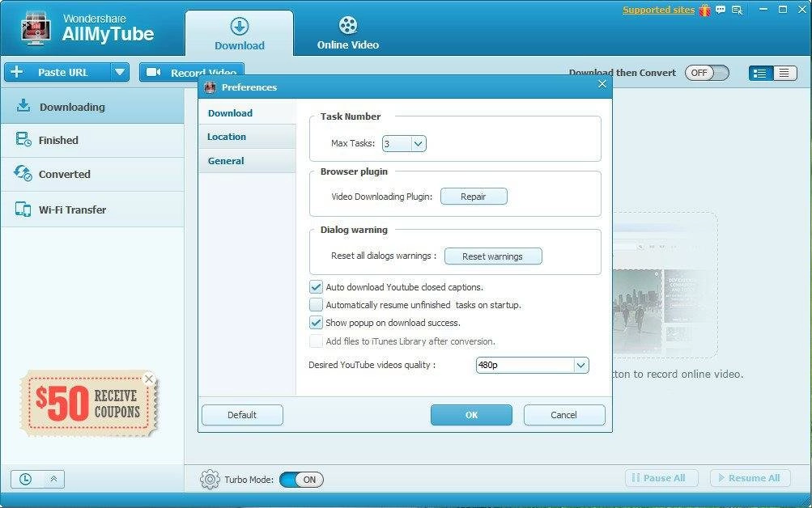The height and width of the screenshot is (508, 812).
Task: Restore settings with the Default button
Action: point(242,415)
